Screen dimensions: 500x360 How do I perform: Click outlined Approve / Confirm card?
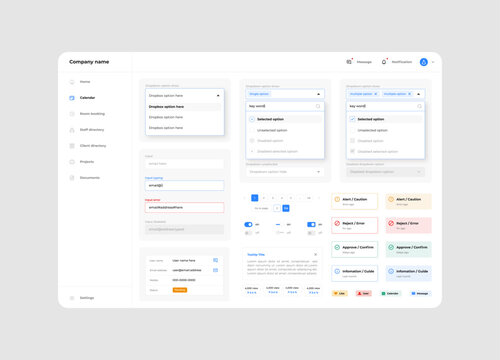354,249
